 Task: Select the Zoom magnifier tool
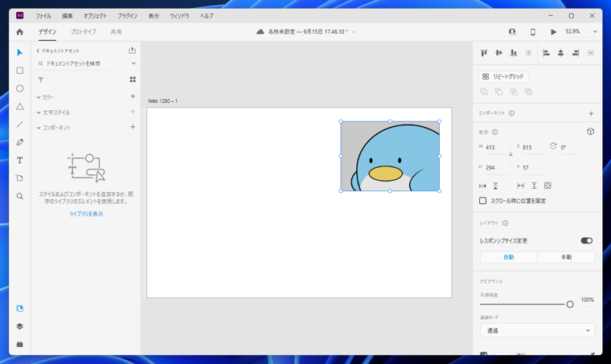(x=20, y=196)
